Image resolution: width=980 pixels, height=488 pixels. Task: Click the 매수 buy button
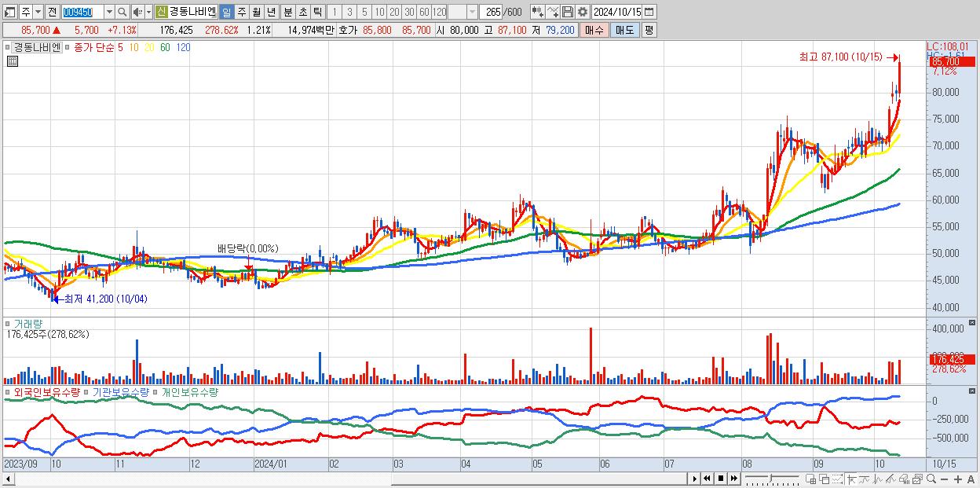point(594,30)
